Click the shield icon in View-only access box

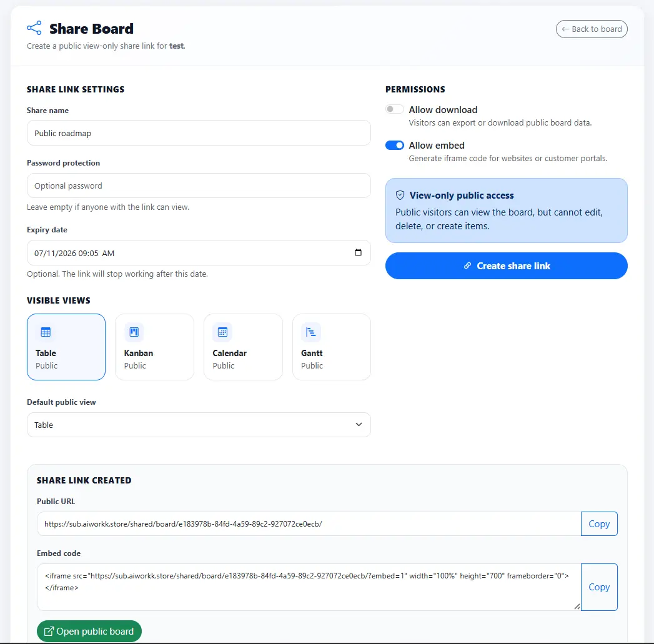[400, 196]
